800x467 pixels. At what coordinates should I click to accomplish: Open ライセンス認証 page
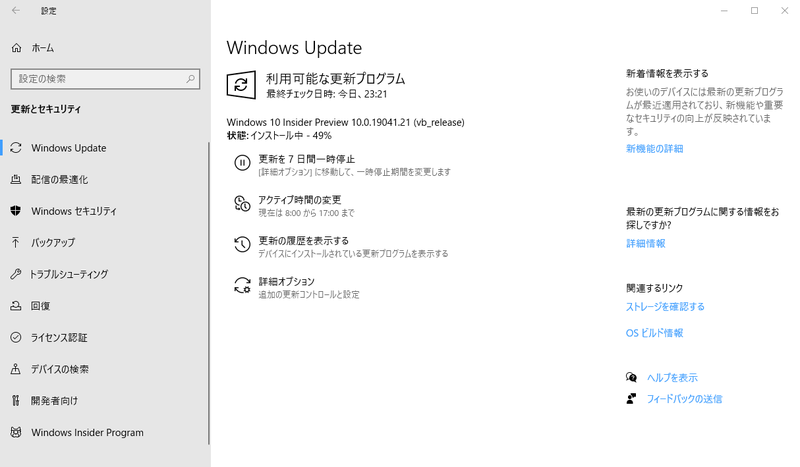(x=59, y=337)
